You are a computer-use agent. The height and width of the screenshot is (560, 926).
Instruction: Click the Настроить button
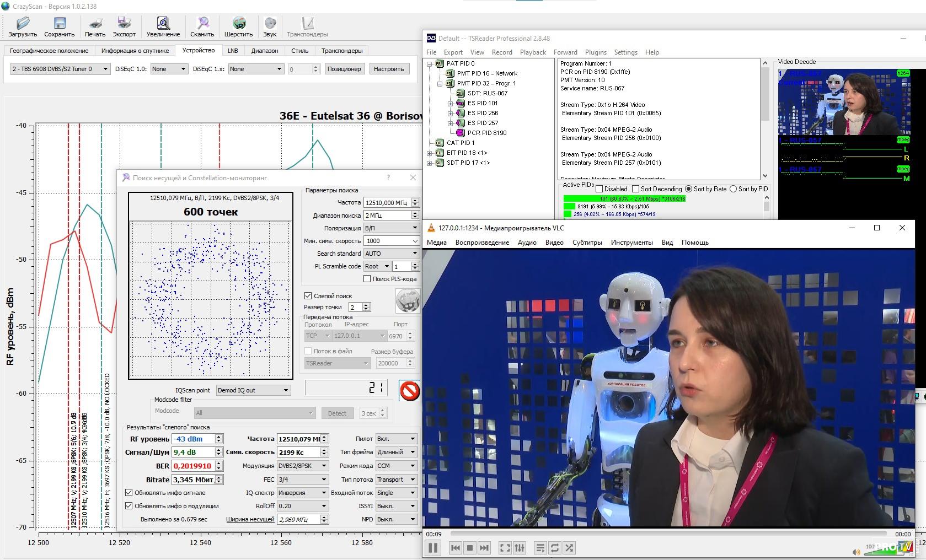click(x=388, y=69)
